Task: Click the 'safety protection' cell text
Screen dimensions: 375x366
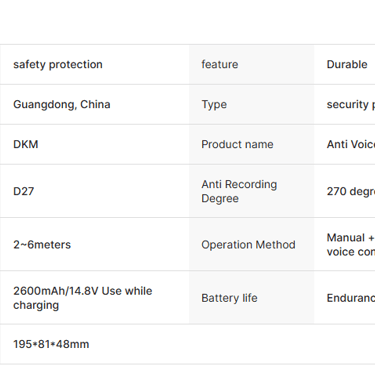Action: tap(58, 64)
